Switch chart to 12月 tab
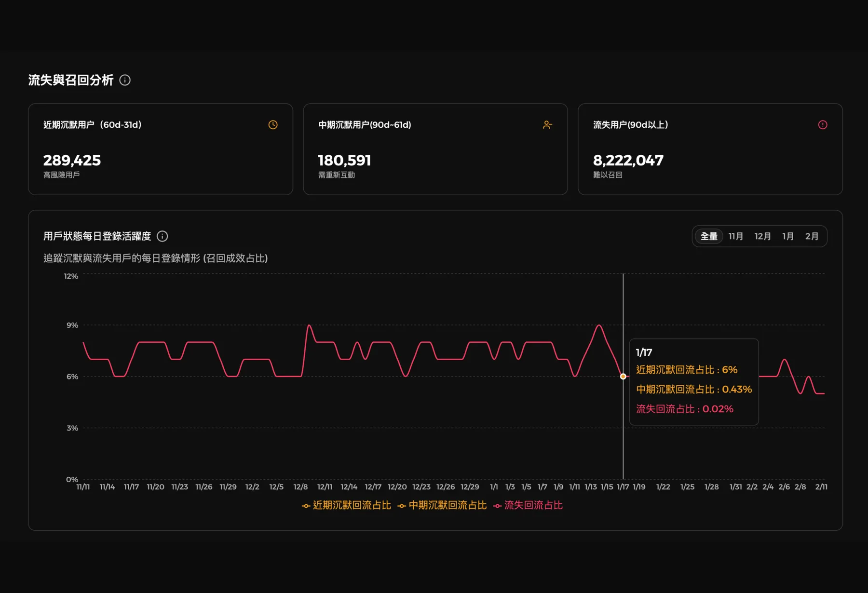The height and width of the screenshot is (593, 868). [763, 236]
